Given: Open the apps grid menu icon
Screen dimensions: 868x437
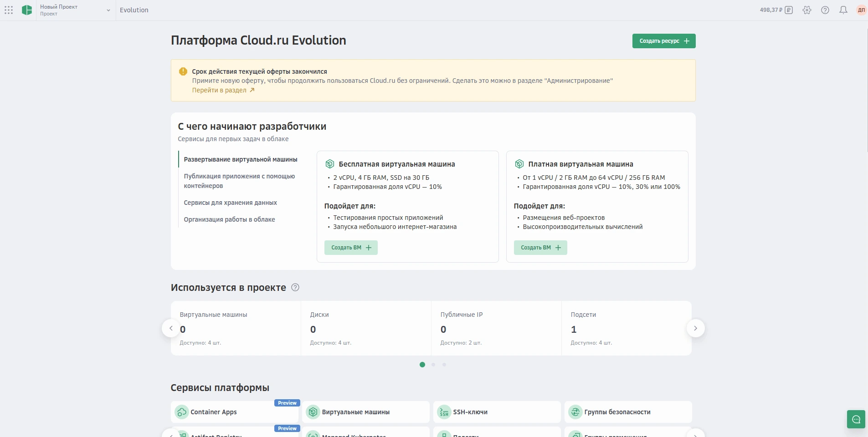Looking at the screenshot, I should [x=9, y=10].
